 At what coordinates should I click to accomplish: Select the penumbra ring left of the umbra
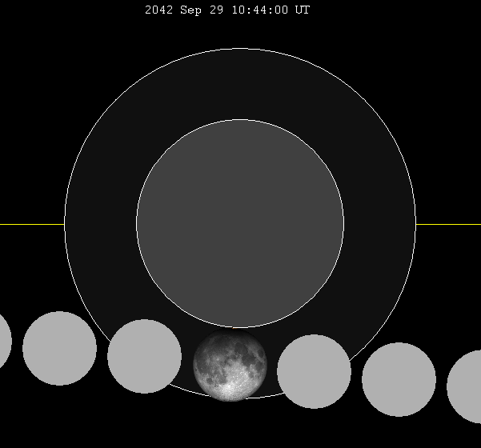100,224
